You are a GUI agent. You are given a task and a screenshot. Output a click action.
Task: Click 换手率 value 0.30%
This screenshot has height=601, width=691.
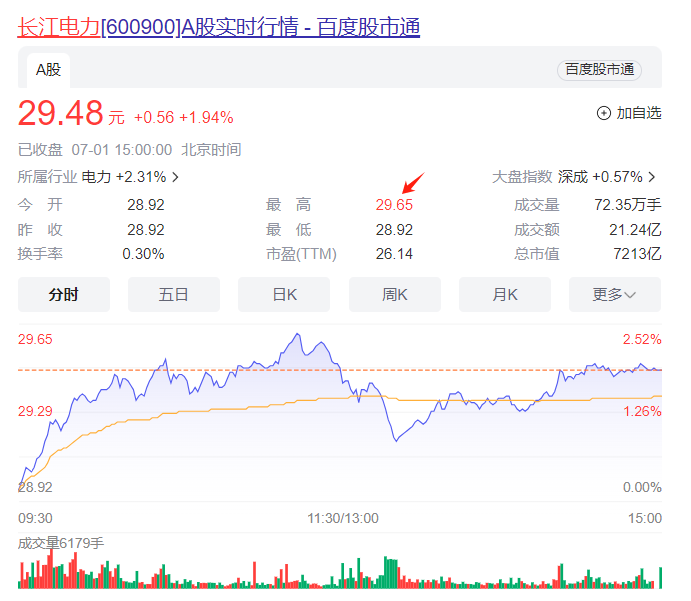coord(143,254)
